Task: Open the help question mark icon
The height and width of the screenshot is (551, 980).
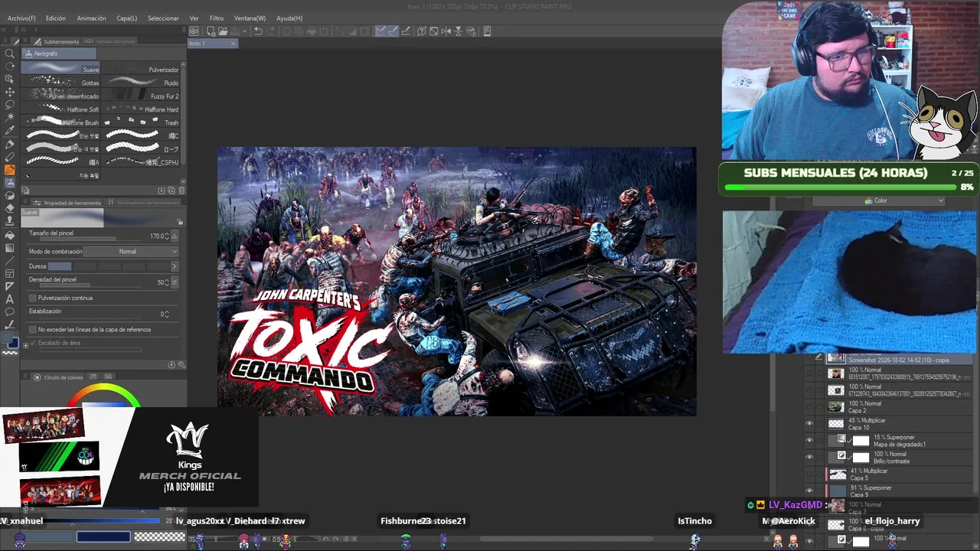Action: tap(421, 31)
